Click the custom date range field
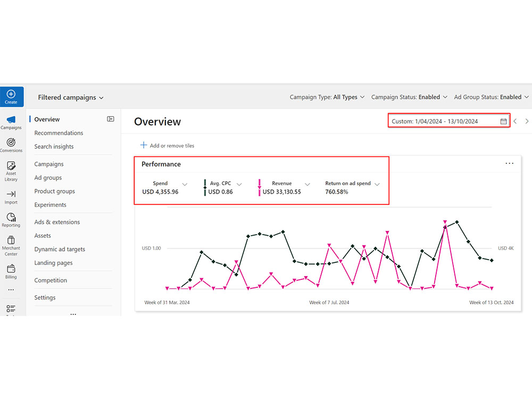Screen dimensions: 532x399 [x=449, y=121]
